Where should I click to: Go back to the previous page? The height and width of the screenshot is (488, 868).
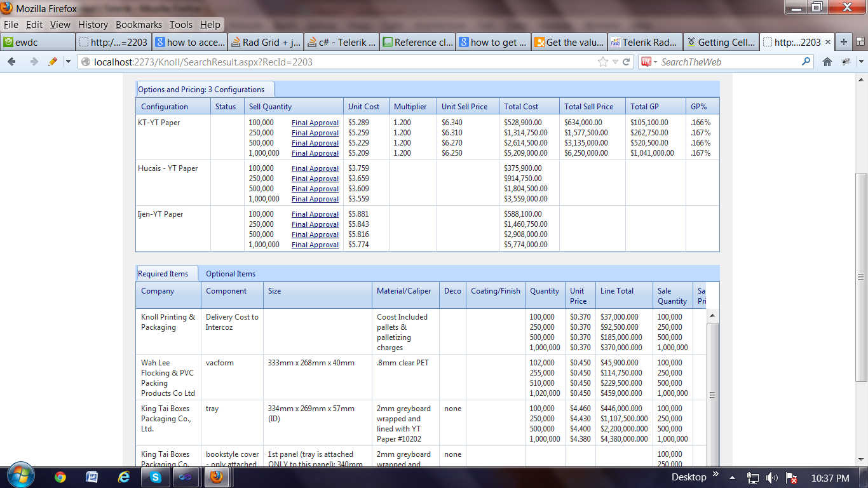12,62
